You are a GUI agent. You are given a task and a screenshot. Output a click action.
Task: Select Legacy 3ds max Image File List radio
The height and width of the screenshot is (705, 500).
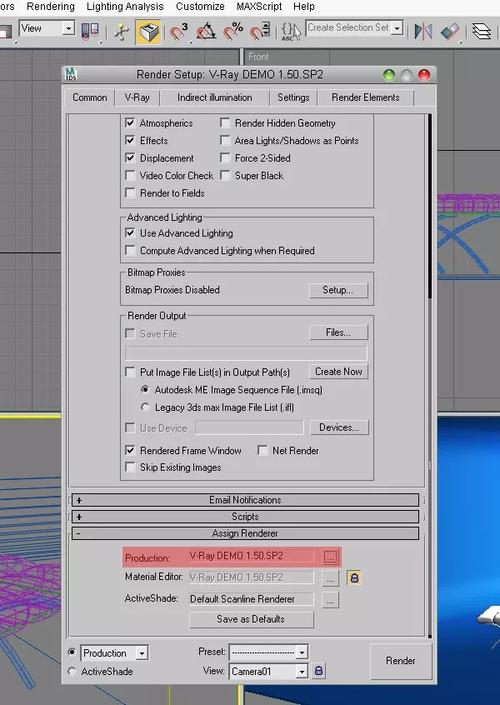(145, 407)
